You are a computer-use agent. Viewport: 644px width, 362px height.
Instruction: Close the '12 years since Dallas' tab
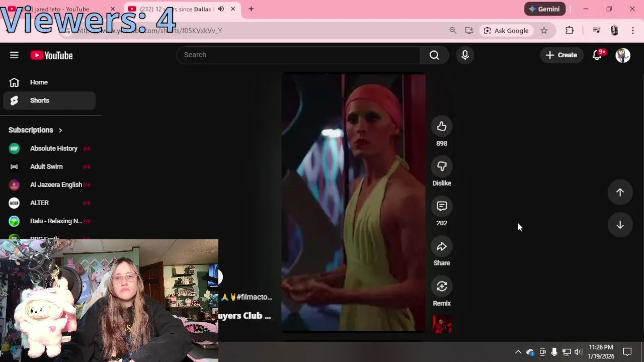coord(233,9)
